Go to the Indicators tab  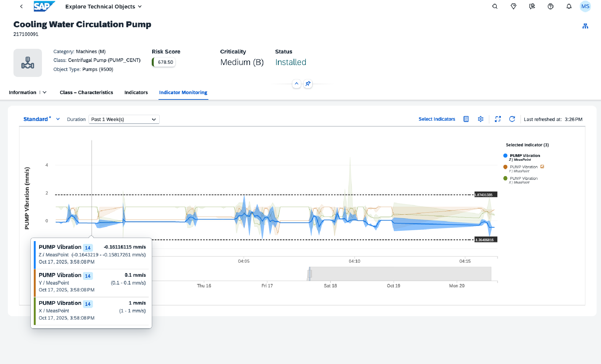coord(136,93)
